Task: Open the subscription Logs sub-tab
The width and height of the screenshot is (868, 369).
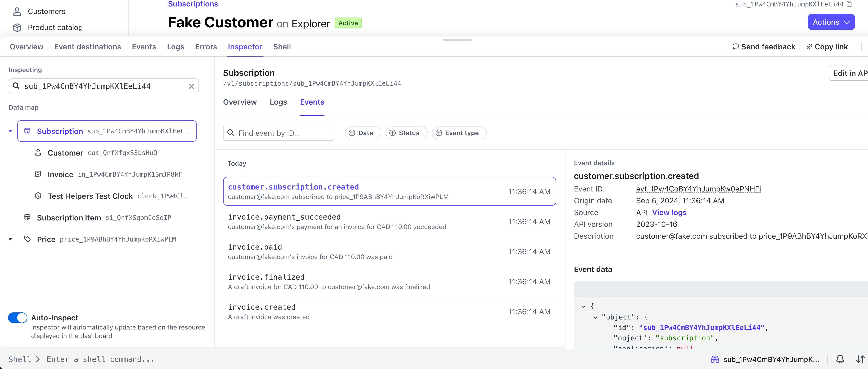Action: click(x=278, y=102)
